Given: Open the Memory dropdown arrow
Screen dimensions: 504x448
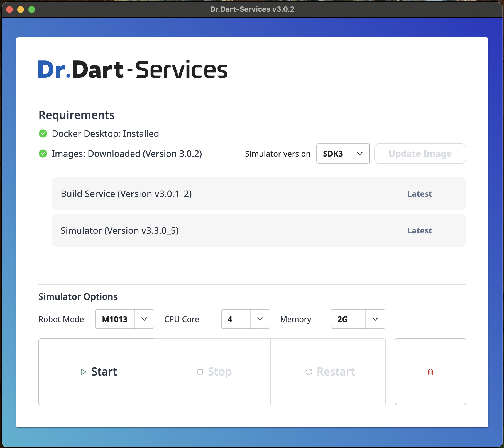Looking at the screenshot, I should click(375, 319).
